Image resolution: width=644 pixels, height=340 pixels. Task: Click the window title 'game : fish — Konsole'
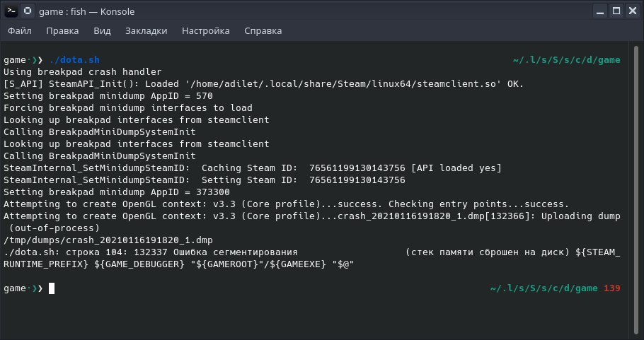86,11
